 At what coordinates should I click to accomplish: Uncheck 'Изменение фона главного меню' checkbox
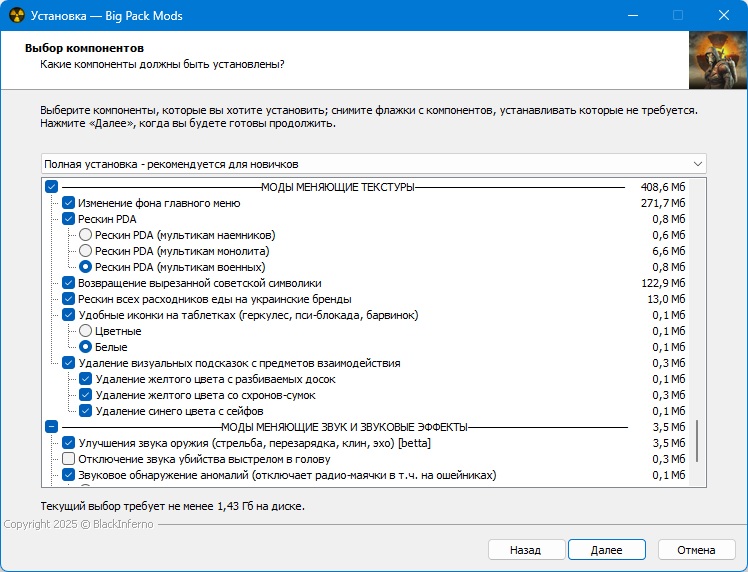[69, 203]
